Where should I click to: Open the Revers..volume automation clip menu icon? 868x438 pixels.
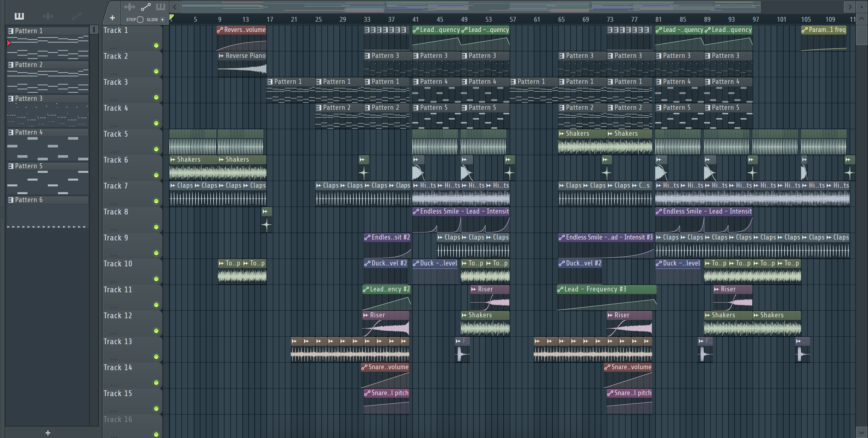click(x=220, y=30)
